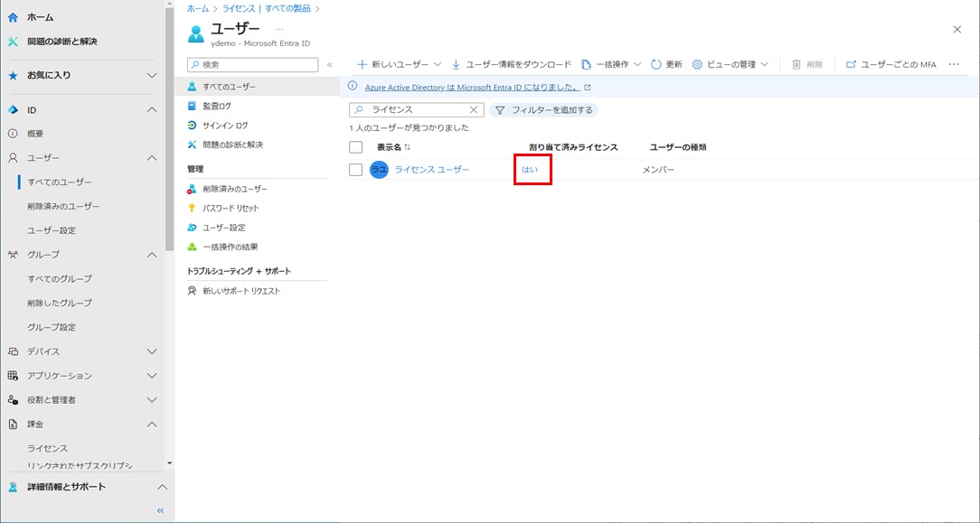Image resolution: width=980 pixels, height=523 pixels.
Task: Open the ユーザーごとの MFA toolbar item
Action: (890, 65)
